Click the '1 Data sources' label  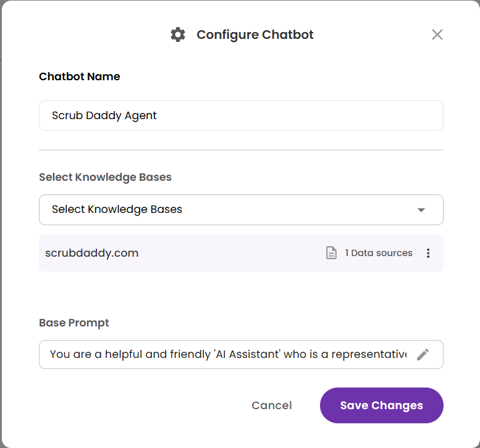click(379, 253)
